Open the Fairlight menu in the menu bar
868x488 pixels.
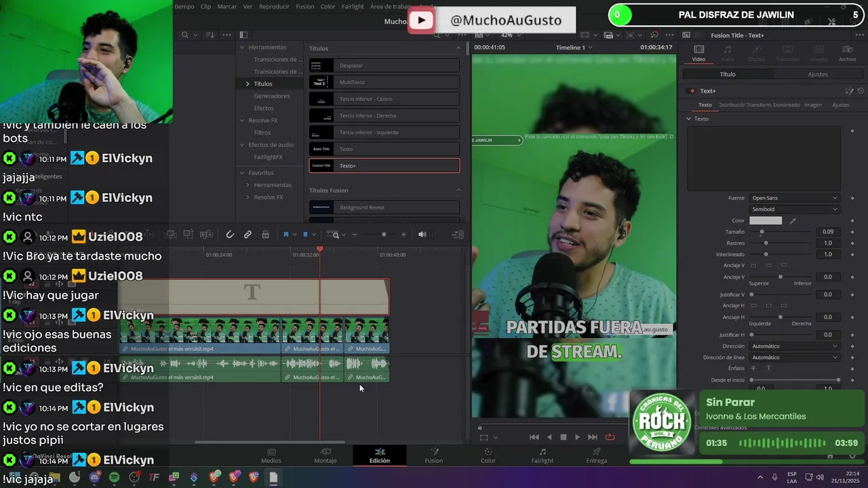[x=353, y=7]
